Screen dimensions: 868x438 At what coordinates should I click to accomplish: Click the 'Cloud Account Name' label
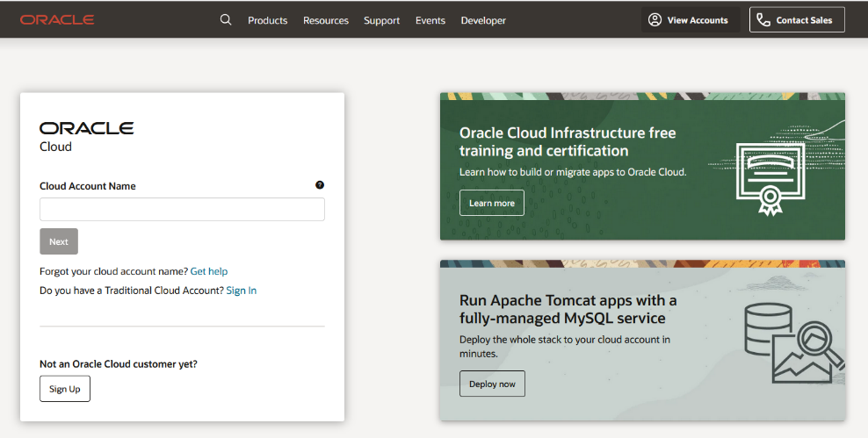tap(88, 186)
